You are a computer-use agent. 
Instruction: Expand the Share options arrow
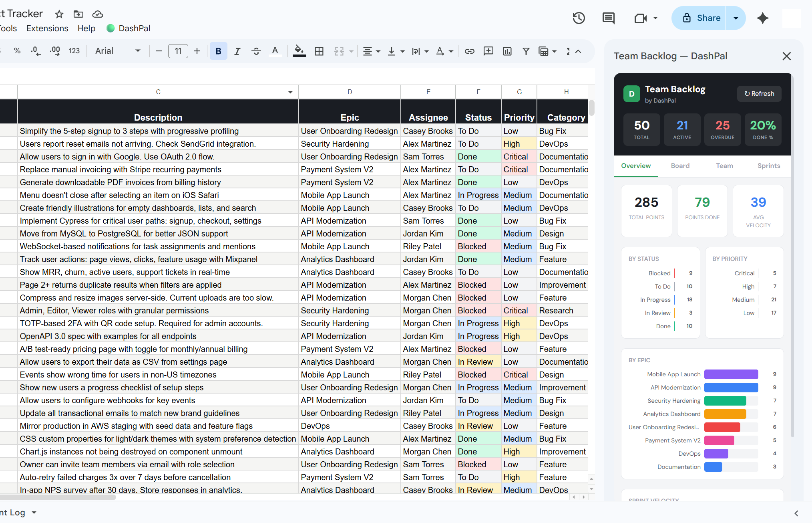coord(736,18)
